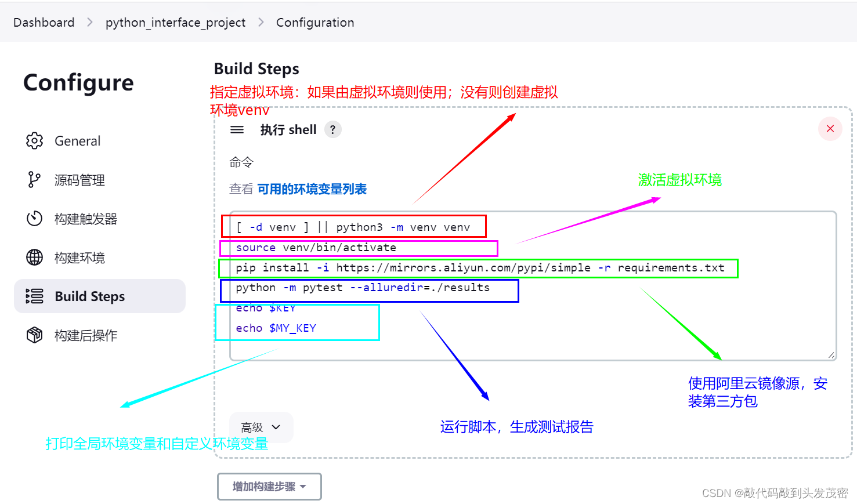Click the '[ -d venv ] || python3 -m venv venv' line
857x504 pixels.
pyautogui.click(x=353, y=227)
